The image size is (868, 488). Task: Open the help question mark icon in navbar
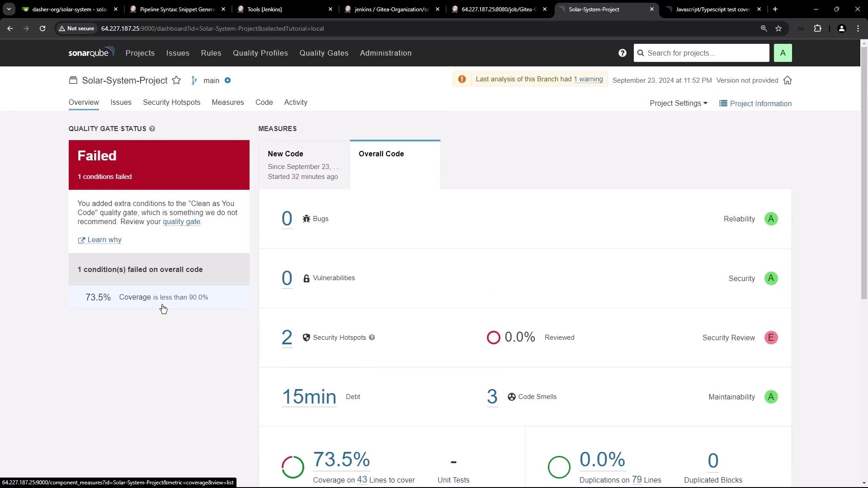(623, 53)
